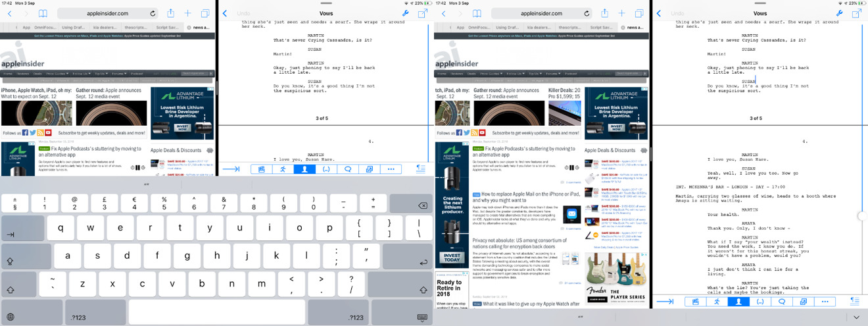
Task: Add new Safari tab in left screenshot
Action: [x=188, y=13]
